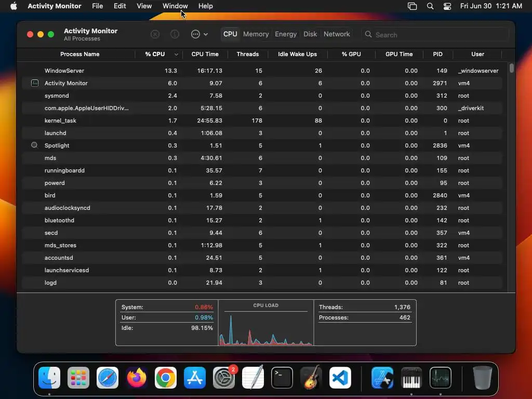Sort by GPU Time column
Viewport: 532px width, 399px height.
[399, 54]
